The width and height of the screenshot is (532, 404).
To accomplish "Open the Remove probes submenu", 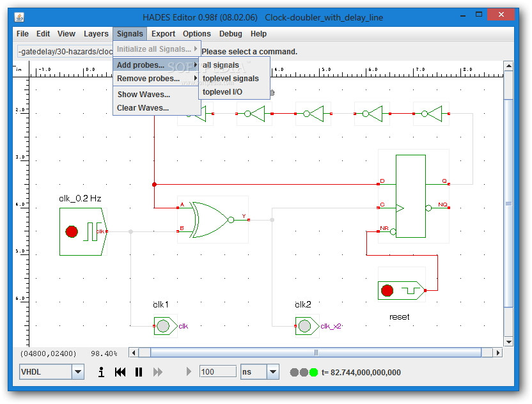I will 157,79.
